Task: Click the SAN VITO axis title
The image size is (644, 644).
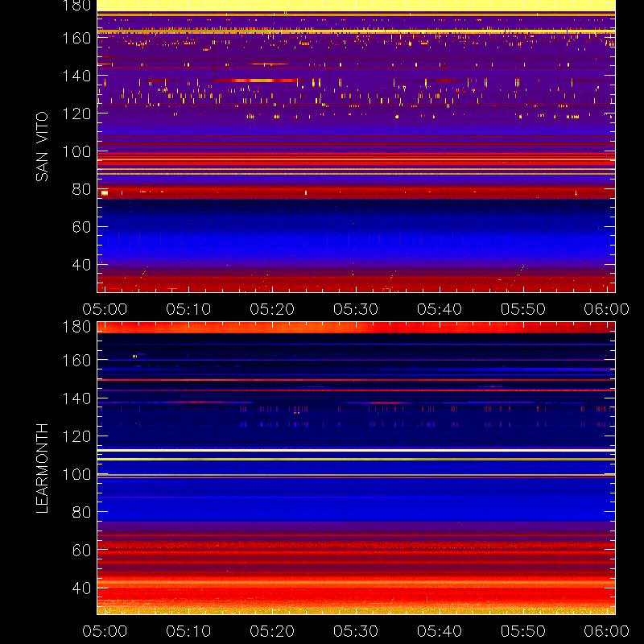Action: (x=42, y=147)
